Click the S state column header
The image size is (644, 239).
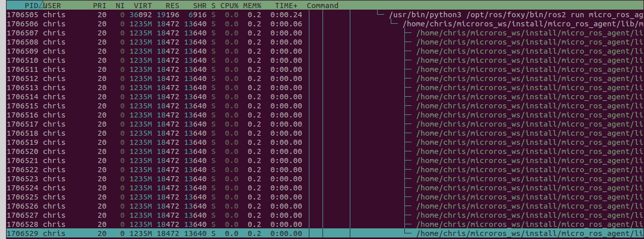coord(213,6)
